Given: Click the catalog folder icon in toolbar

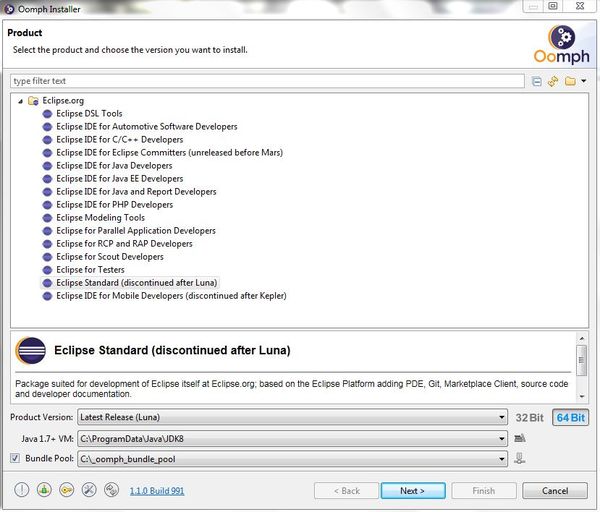Looking at the screenshot, I should (x=570, y=81).
